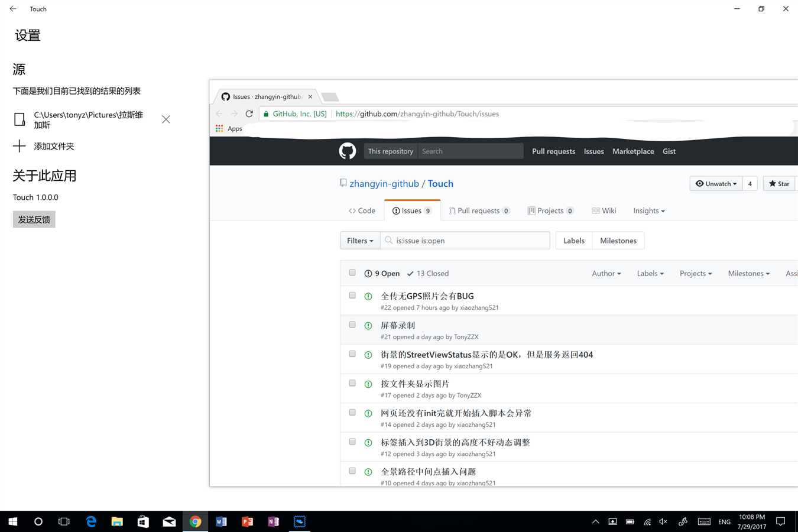Click the This repository search scope
Viewport: 798px width, 532px height.
391,151
